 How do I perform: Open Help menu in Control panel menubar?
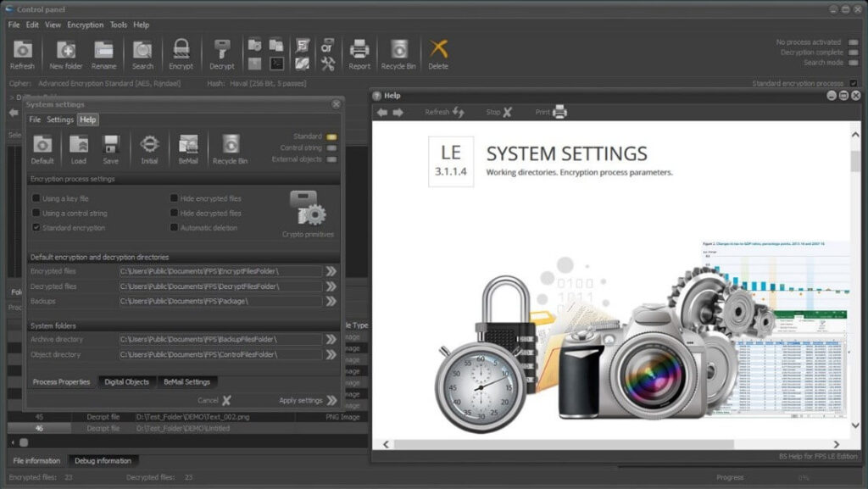(x=142, y=25)
